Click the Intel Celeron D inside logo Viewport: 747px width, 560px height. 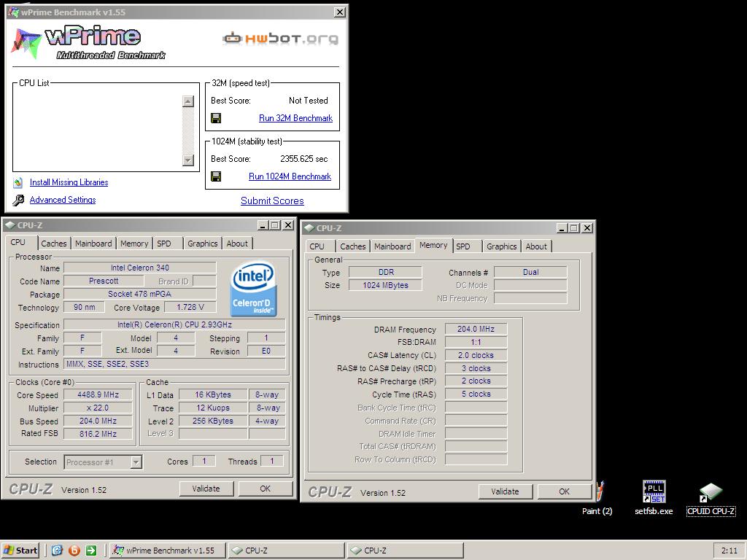[x=253, y=289]
